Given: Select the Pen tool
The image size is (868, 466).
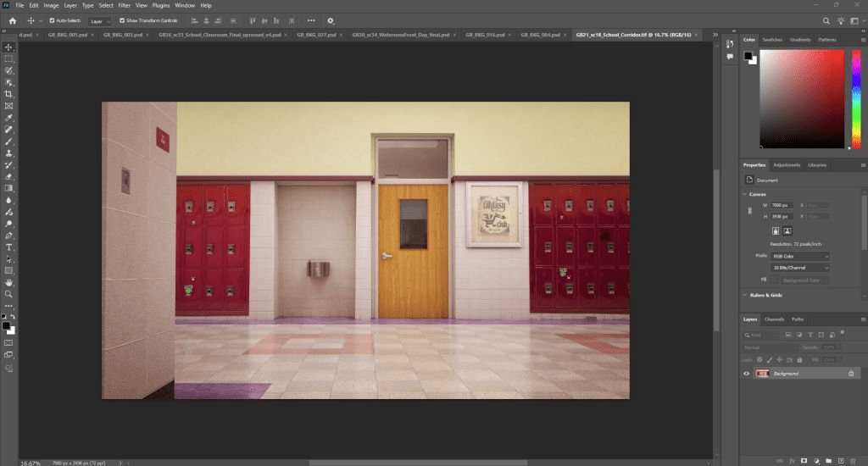Looking at the screenshot, I should click(8, 236).
